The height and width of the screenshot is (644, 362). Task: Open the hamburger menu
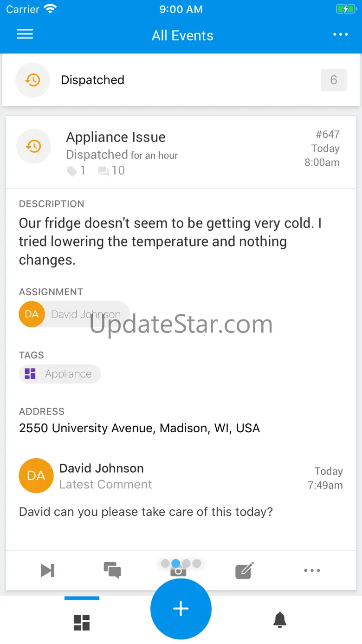tap(25, 34)
